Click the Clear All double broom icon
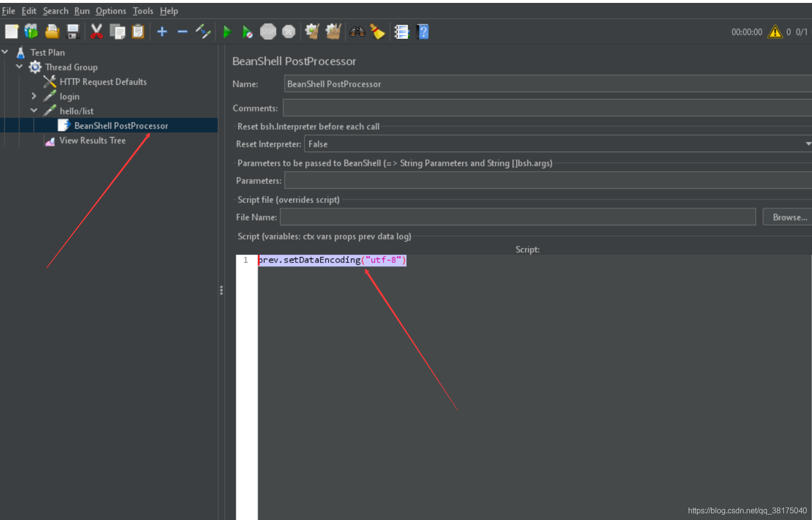812x520 pixels. (333, 32)
